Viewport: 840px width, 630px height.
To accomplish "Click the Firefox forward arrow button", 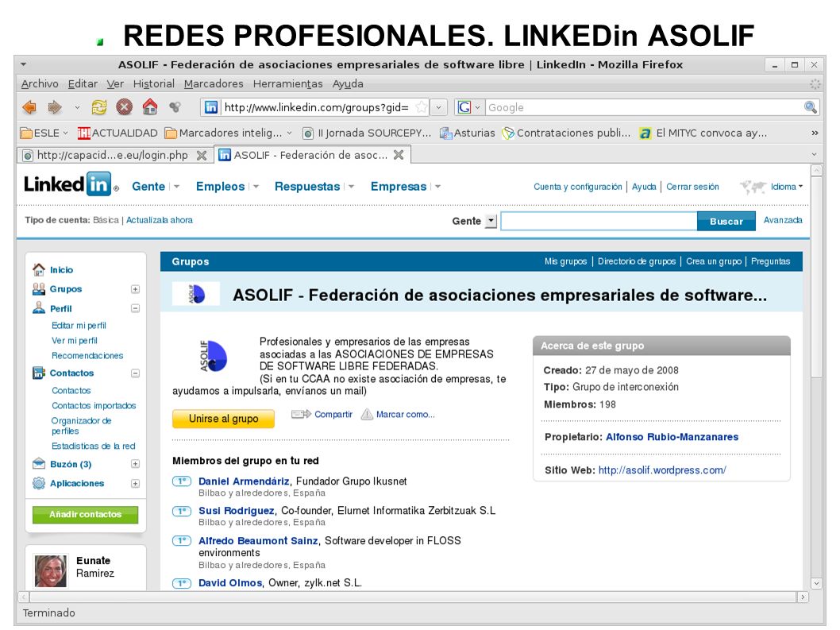I will 55,107.
